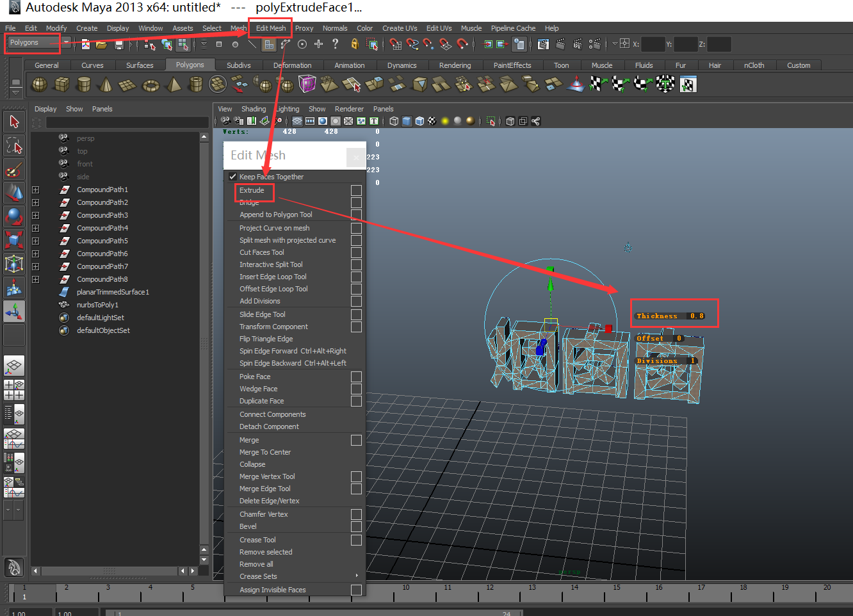Create a polygon cone from shelf
853x616 pixels.
106,84
